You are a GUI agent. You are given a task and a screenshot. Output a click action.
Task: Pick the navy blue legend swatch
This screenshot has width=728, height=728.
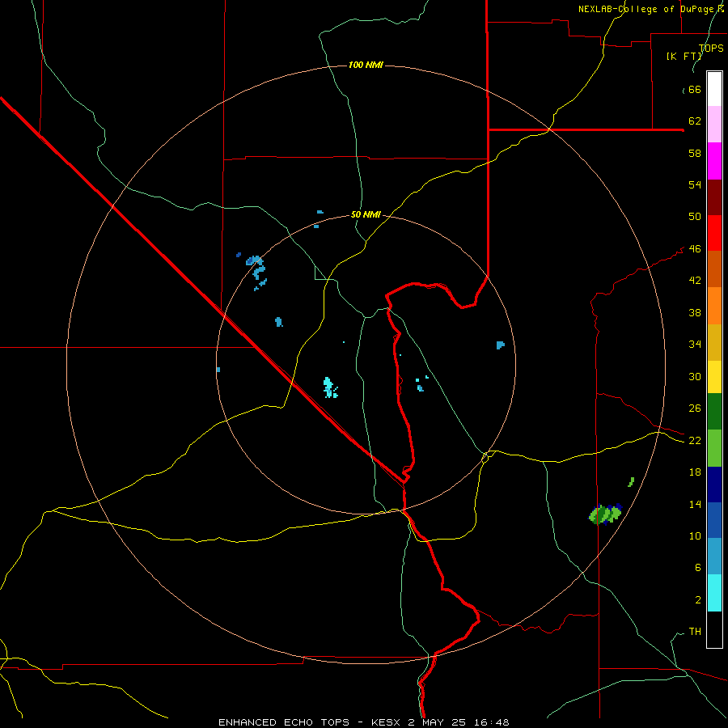[x=714, y=485]
